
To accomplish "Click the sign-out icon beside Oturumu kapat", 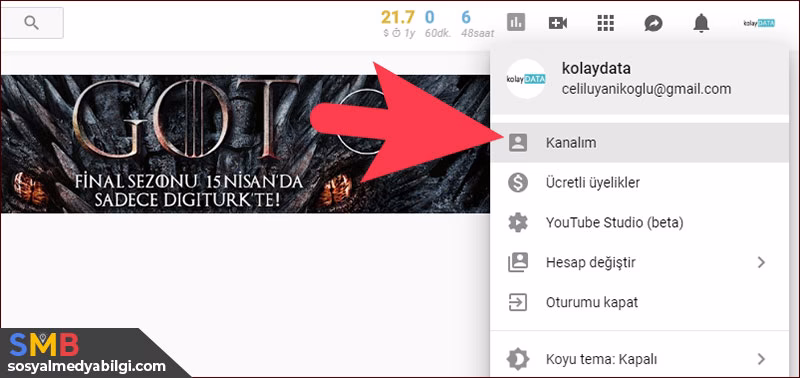I will coord(518,303).
